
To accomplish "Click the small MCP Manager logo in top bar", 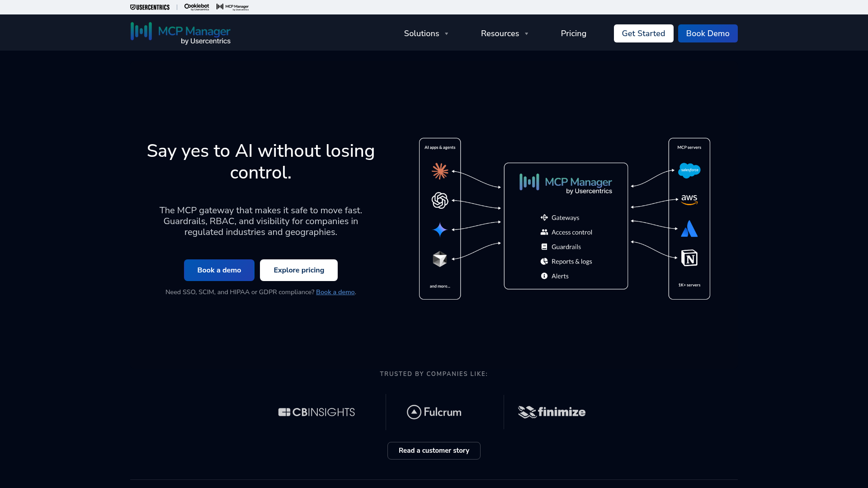I will tap(232, 7).
